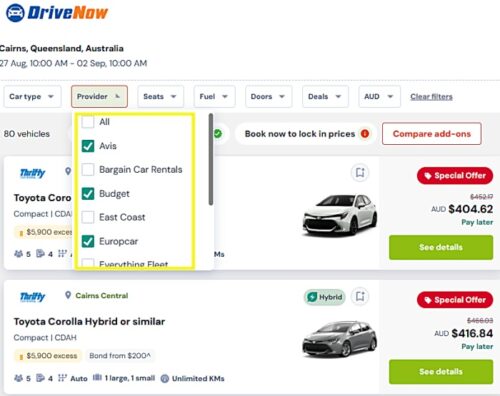The width and height of the screenshot is (500, 396).
Task: Open the Doors filter dropdown
Action: tap(268, 97)
